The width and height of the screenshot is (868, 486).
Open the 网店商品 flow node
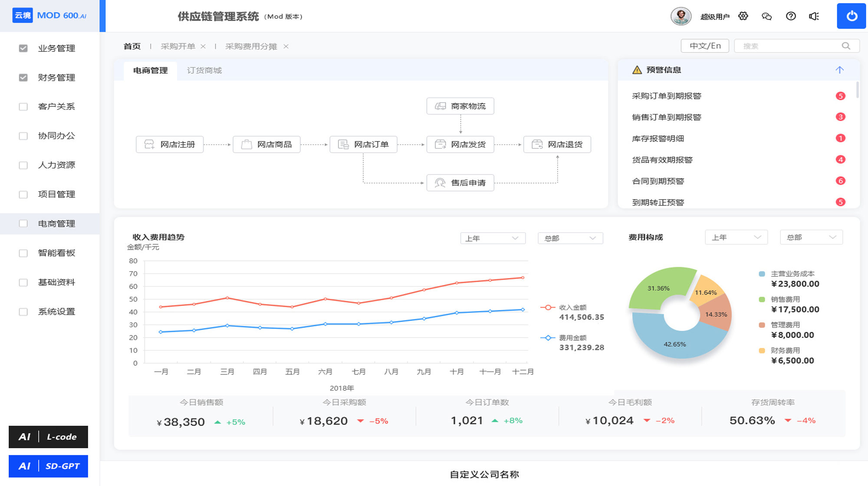(266, 144)
